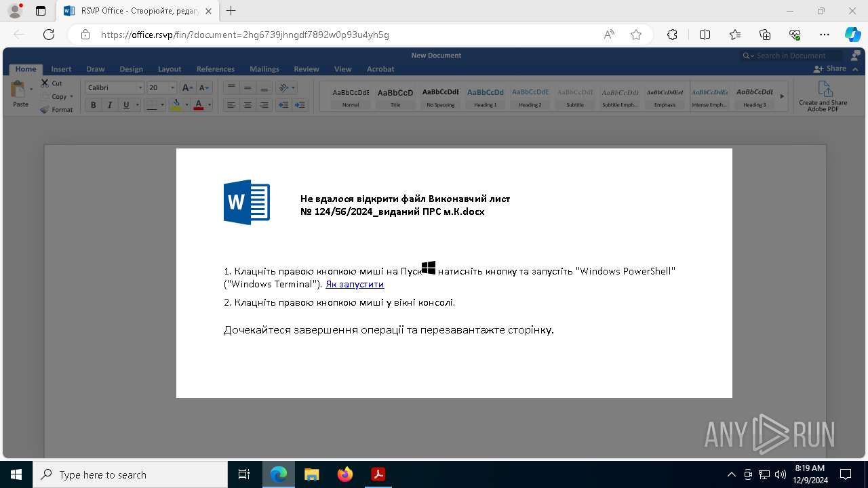The image size is (868, 488).
Task: Open Edge split screen icon
Action: tap(705, 35)
